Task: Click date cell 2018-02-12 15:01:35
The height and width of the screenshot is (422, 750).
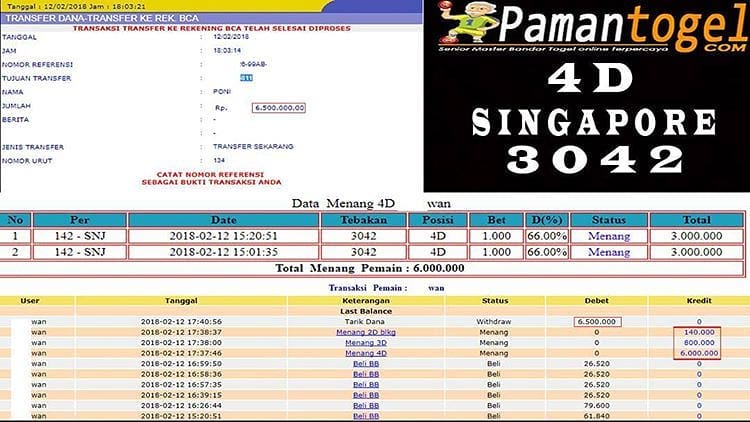Action: [x=223, y=252]
